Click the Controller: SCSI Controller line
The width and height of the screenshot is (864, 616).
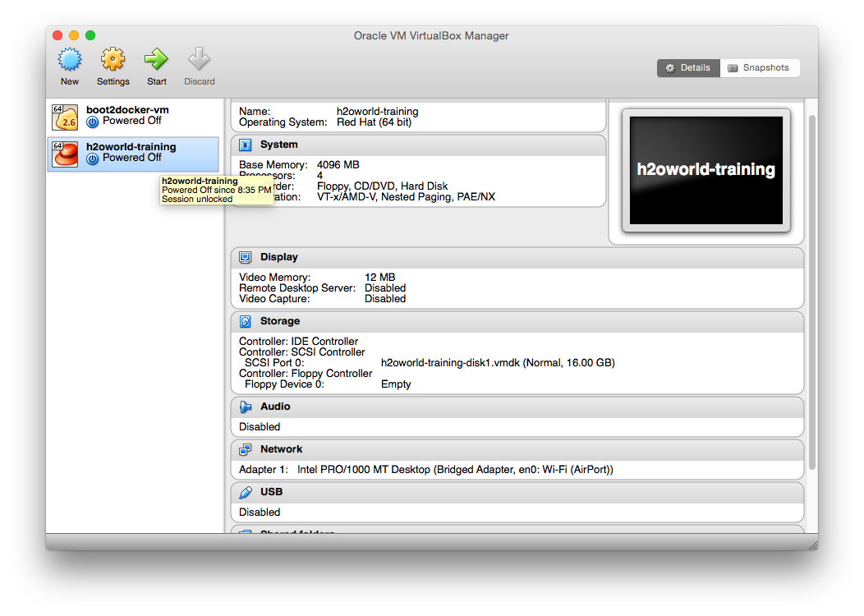coord(302,352)
